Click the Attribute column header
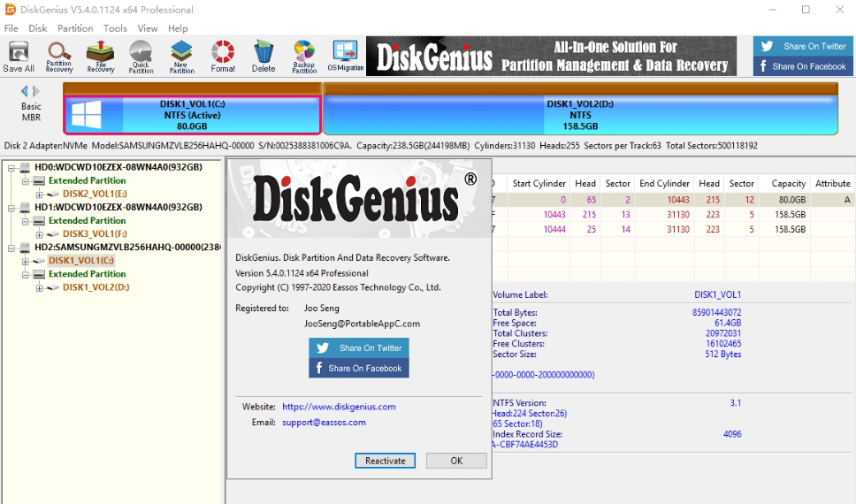856x504 pixels. click(x=832, y=183)
